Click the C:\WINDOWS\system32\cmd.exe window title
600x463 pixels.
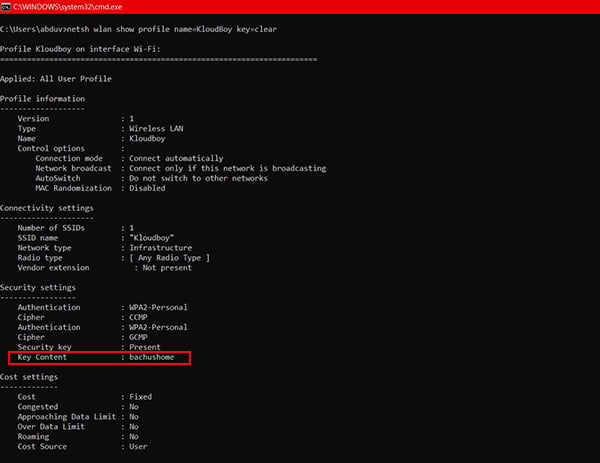pos(67,7)
